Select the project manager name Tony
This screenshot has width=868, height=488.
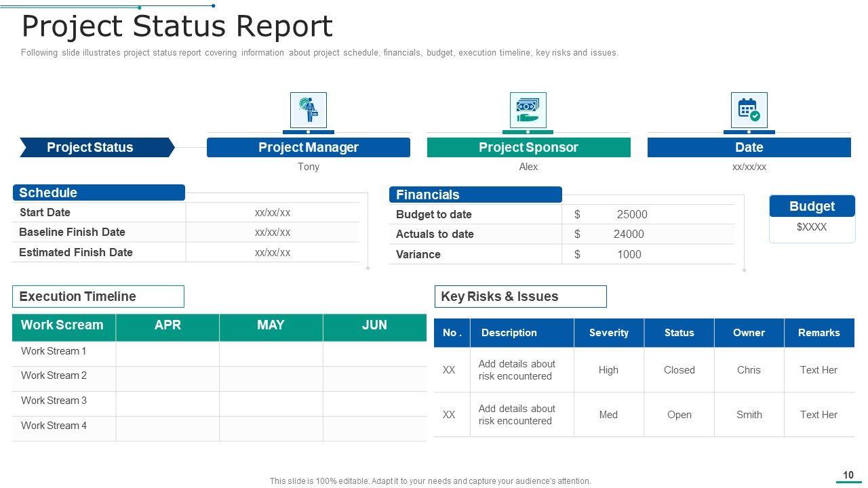point(309,167)
